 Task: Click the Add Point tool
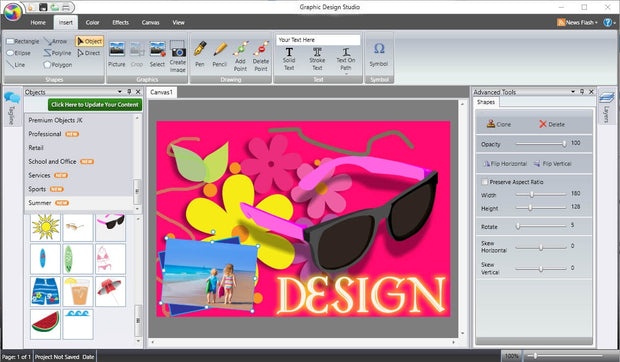click(x=240, y=56)
